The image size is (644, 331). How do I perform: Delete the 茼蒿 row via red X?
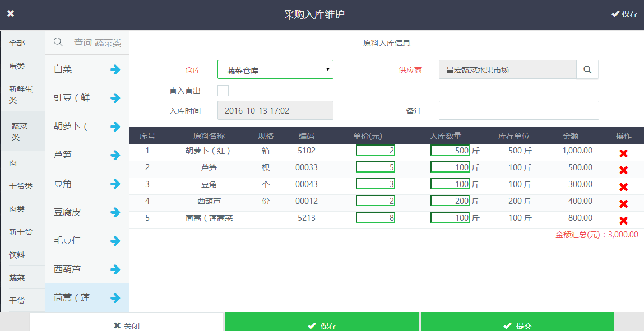[x=623, y=221]
